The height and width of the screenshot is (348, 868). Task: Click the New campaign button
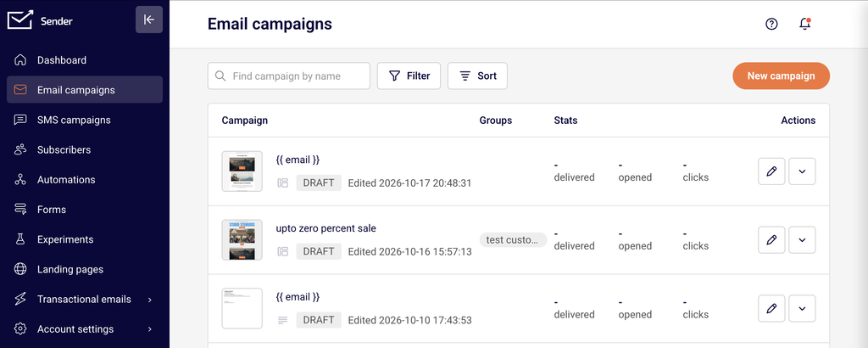point(781,76)
